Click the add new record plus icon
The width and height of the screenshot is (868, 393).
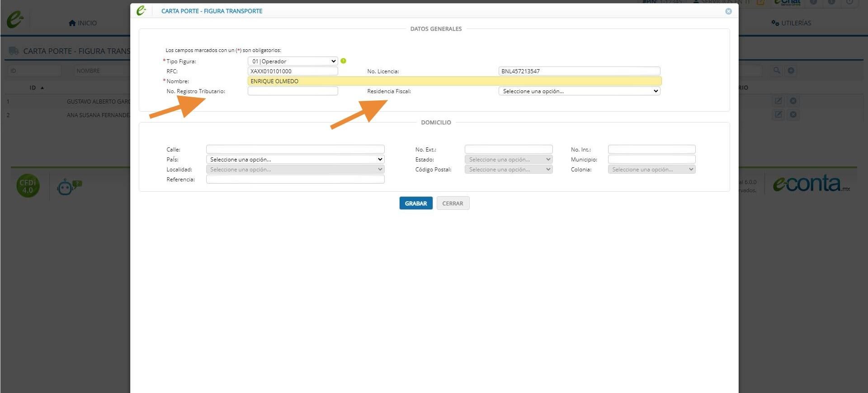pyautogui.click(x=791, y=71)
